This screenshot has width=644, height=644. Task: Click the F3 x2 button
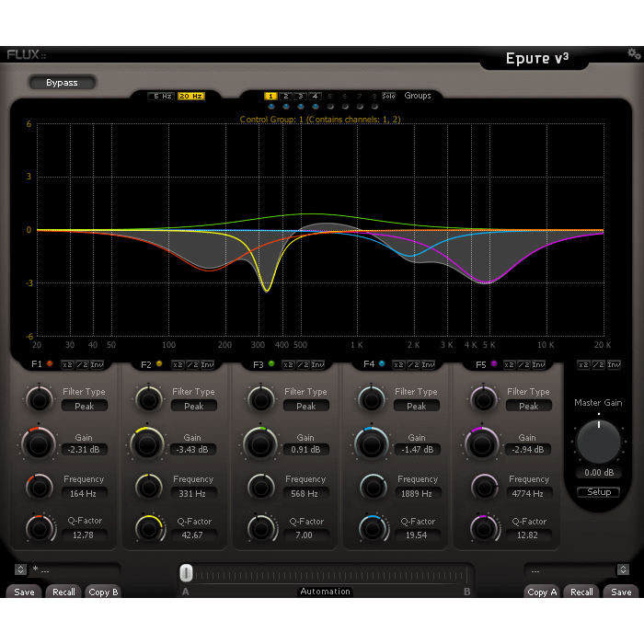pyautogui.click(x=288, y=364)
